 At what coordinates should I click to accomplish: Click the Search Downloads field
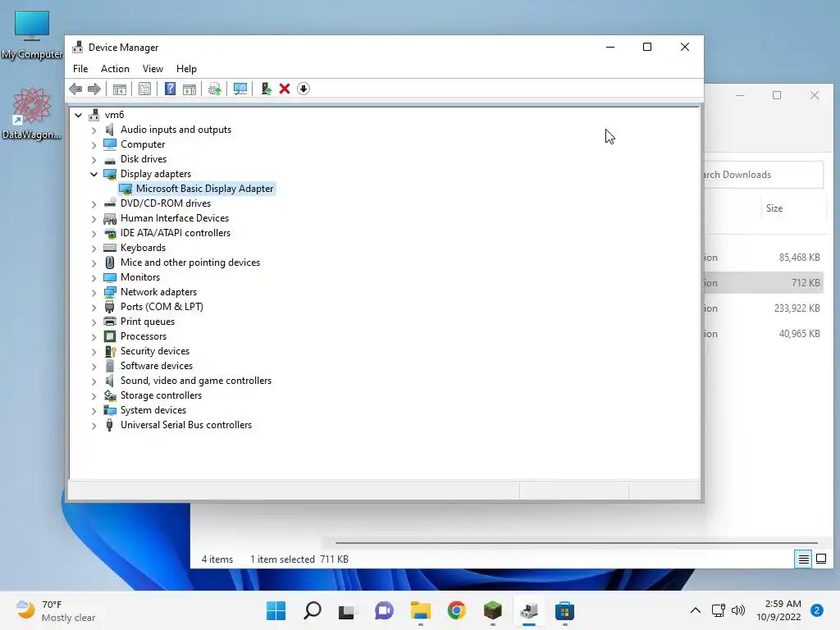[762, 175]
